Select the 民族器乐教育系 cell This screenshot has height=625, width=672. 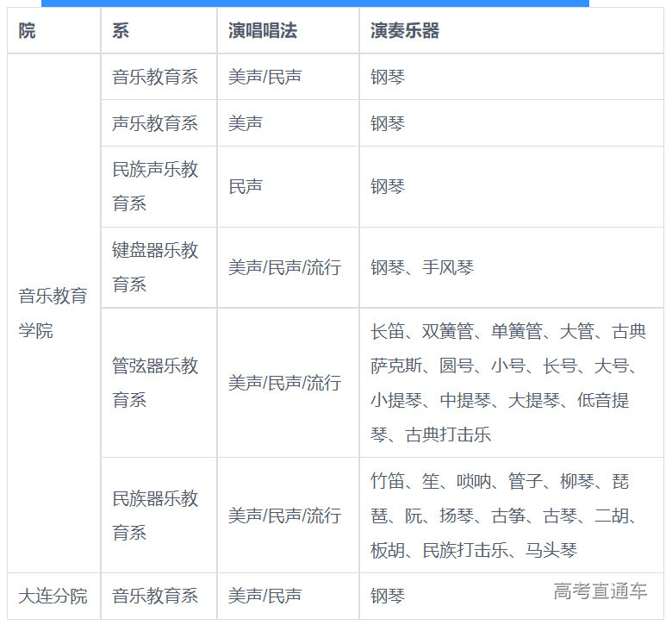point(155,516)
